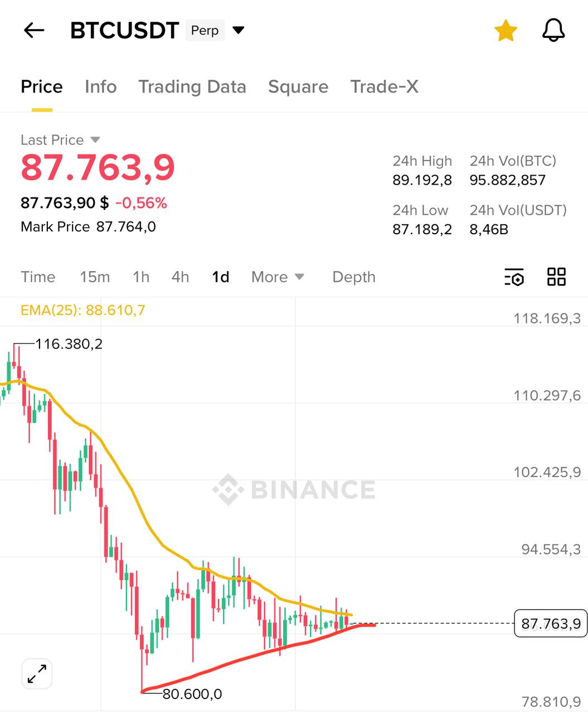Click the 1h timeframe selector
Screen dimensions: 588x714
click(x=140, y=277)
